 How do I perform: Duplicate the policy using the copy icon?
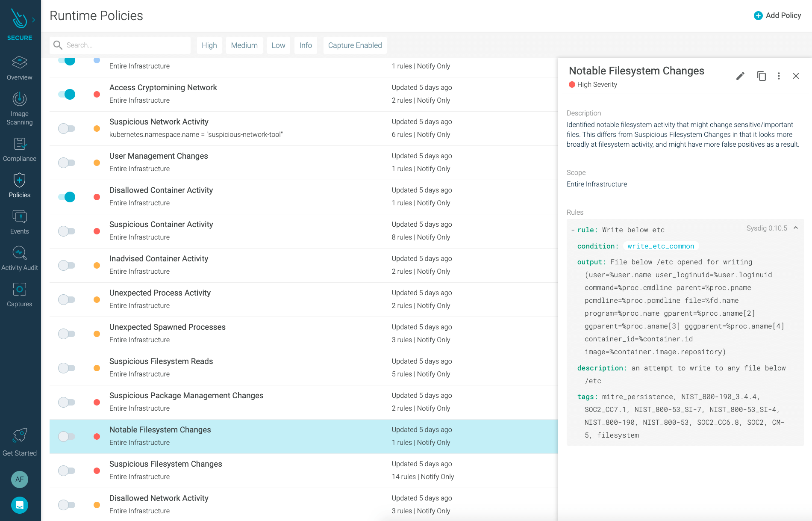point(762,76)
